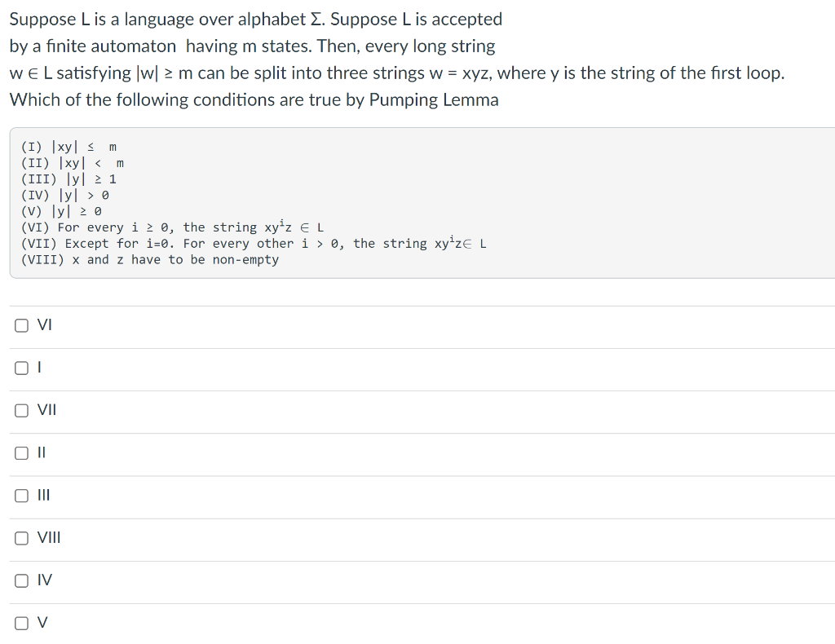This screenshot has height=644, width=835.
Task: Select the label VII next to its checkbox
Action: (x=46, y=410)
